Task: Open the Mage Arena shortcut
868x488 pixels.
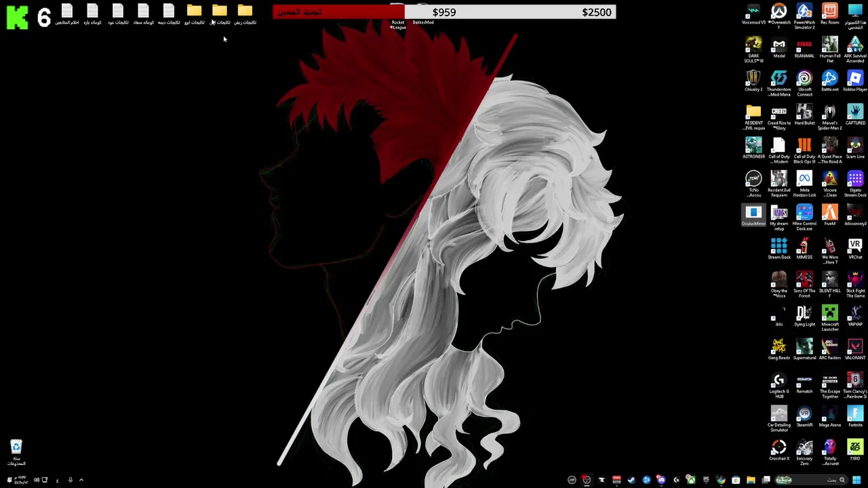Action: (829, 417)
